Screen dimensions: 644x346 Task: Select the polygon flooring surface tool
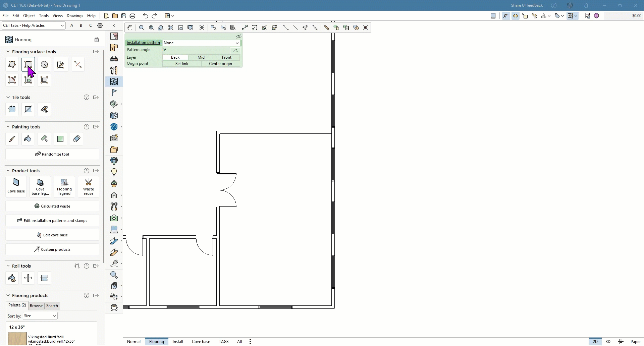click(x=12, y=64)
